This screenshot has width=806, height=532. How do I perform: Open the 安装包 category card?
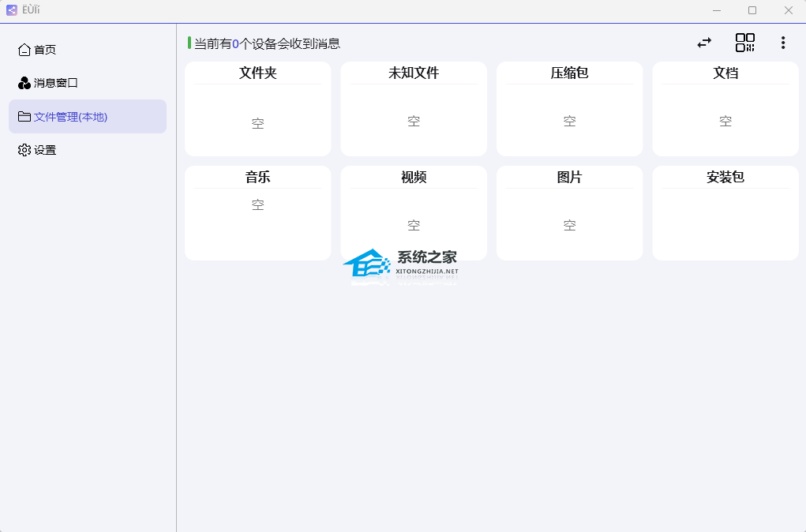(725, 213)
